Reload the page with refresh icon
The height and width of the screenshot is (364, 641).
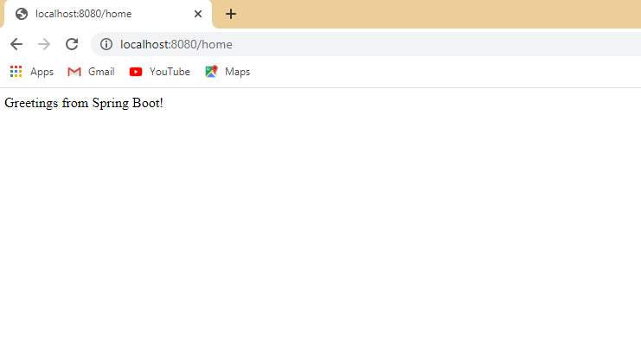pyautogui.click(x=72, y=44)
